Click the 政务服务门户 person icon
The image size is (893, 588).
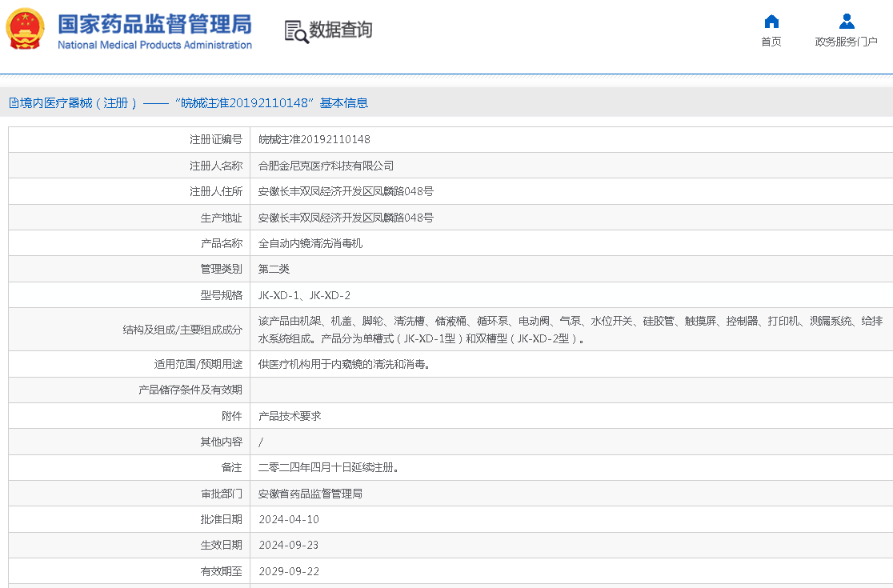click(847, 22)
